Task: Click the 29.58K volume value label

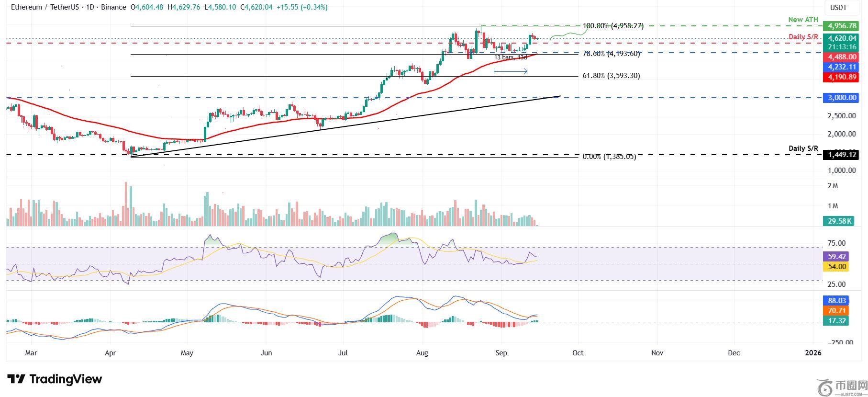Action: [x=835, y=221]
